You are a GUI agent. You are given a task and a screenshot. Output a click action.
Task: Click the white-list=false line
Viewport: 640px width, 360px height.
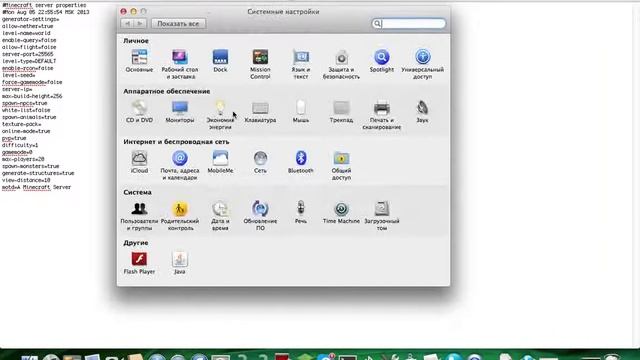26,110
